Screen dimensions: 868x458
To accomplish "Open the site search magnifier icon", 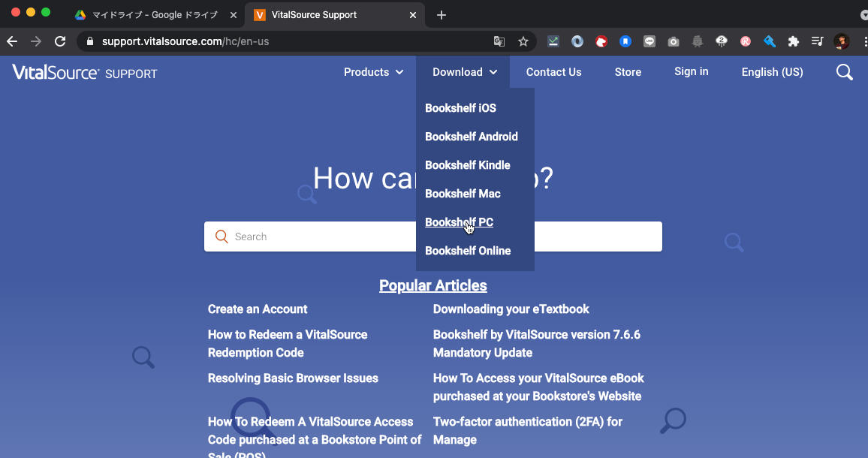I will tap(844, 72).
